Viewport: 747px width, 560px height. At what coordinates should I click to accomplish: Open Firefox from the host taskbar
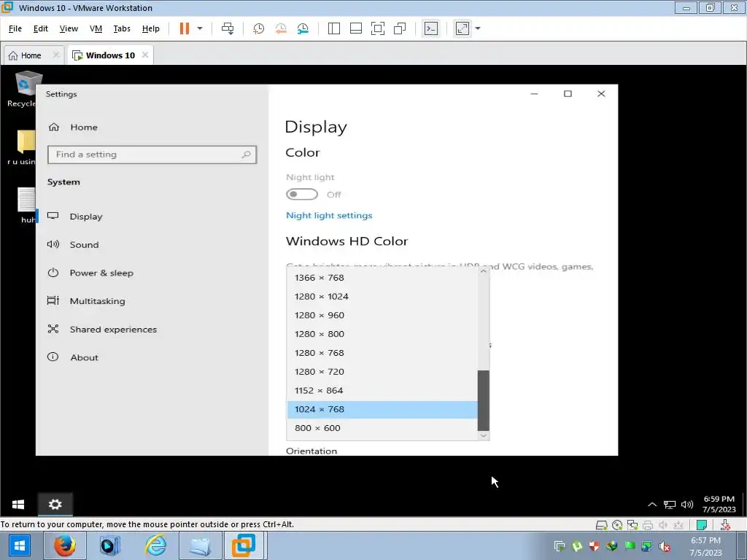point(65,545)
